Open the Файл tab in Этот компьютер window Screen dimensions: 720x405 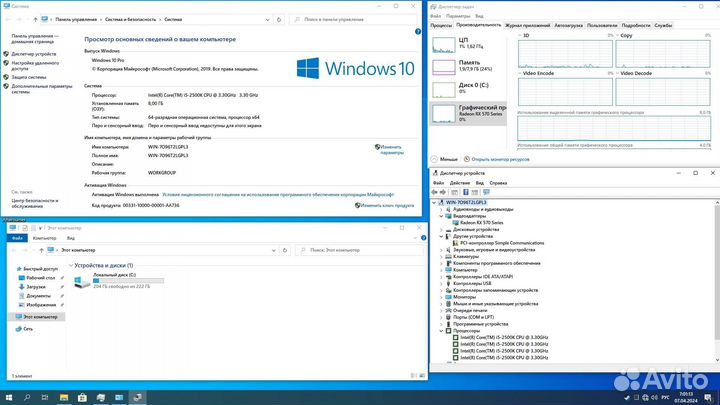tap(17, 238)
